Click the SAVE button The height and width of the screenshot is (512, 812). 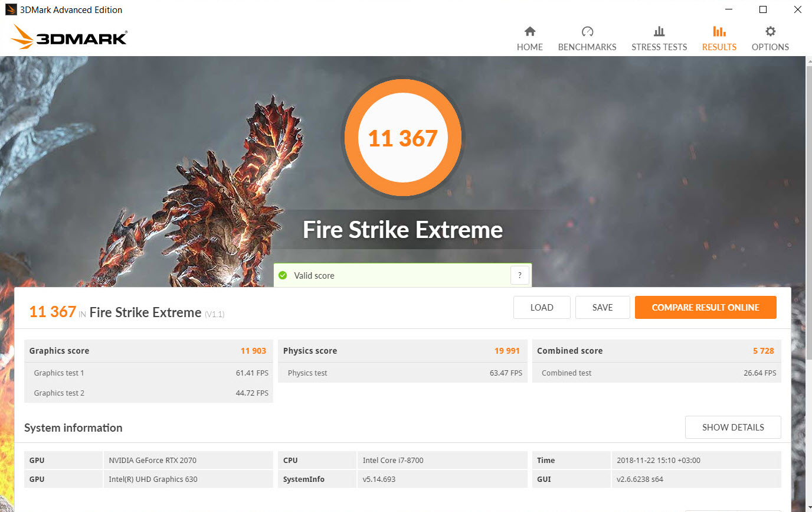tap(603, 307)
